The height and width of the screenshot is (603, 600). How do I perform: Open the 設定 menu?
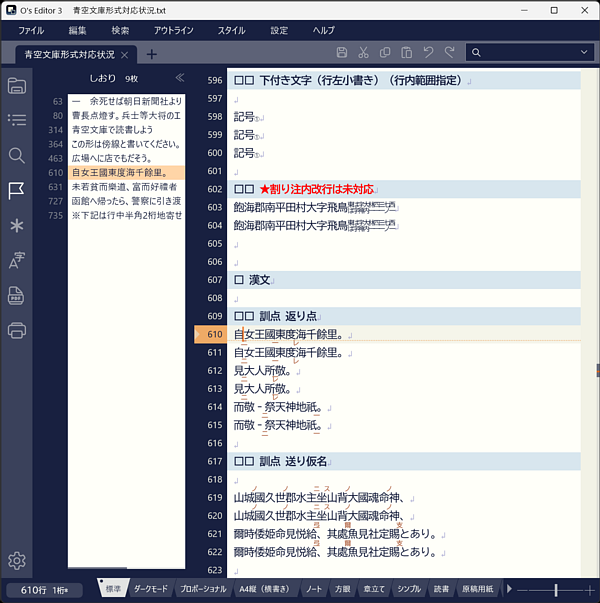(x=279, y=30)
